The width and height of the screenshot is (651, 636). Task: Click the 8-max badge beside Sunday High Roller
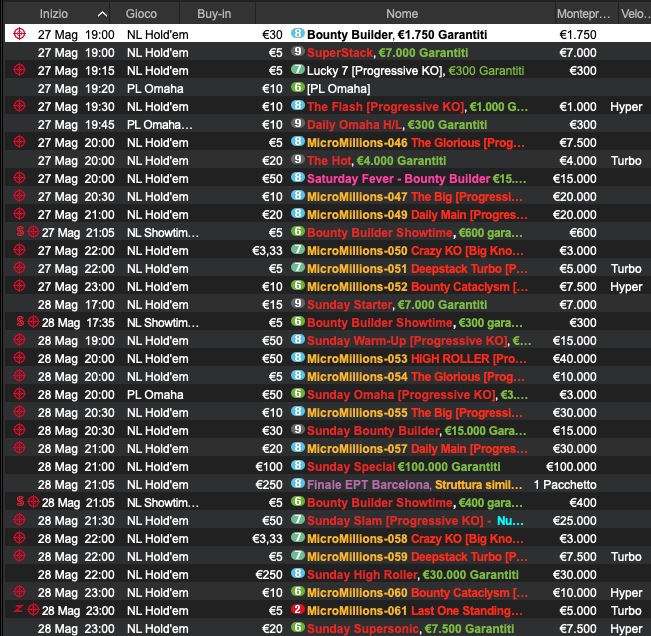297,573
